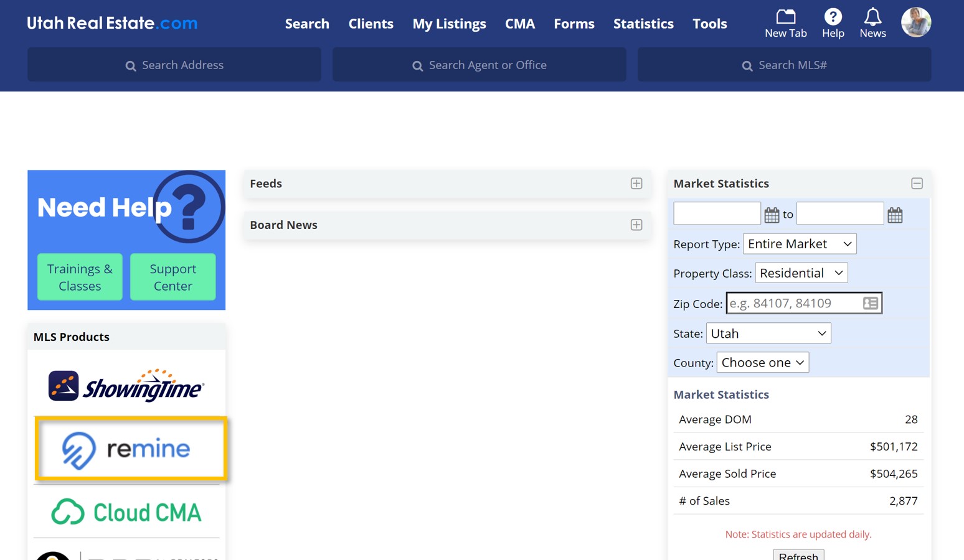Open the Property Class dropdown
964x560 pixels.
[x=801, y=273]
